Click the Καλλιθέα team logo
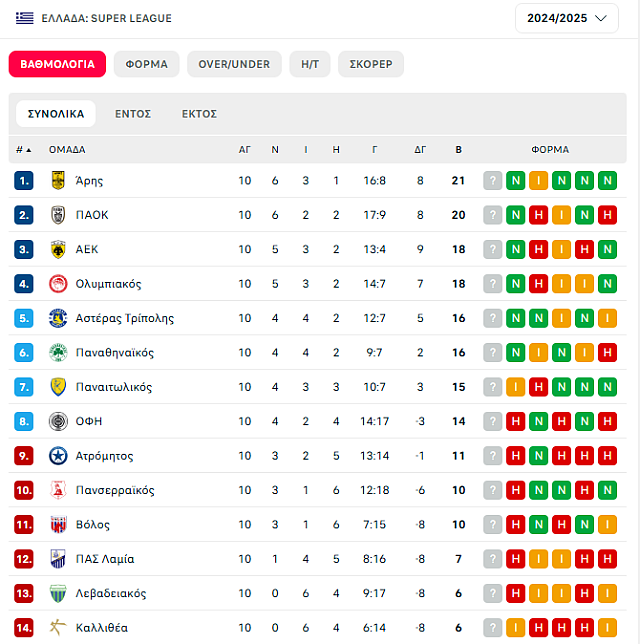Image resolution: width=640 pixels, height=644 pixels. click(58, 628)
